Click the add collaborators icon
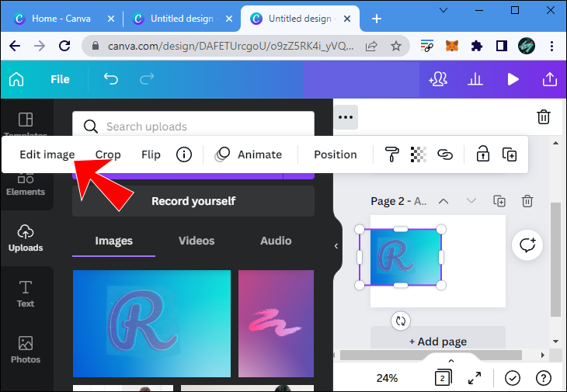Image resolution: width=567 pixels, height=392 pixels. (438, 79)
